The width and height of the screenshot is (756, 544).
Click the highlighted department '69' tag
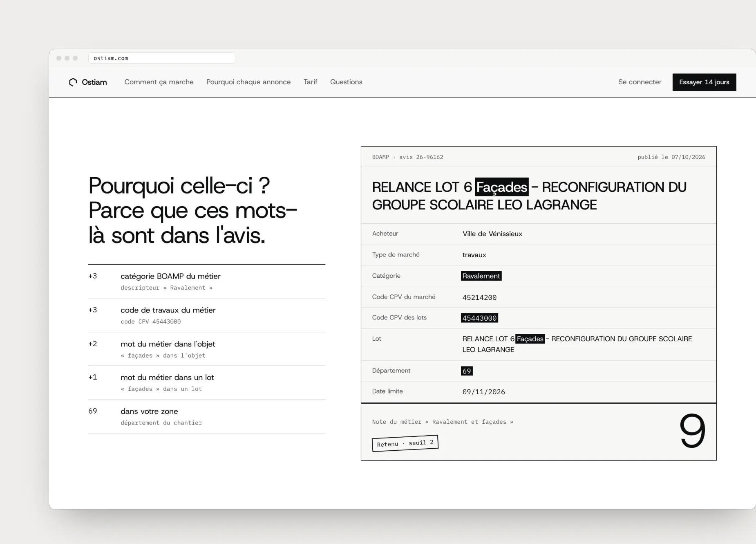(467, 371)
